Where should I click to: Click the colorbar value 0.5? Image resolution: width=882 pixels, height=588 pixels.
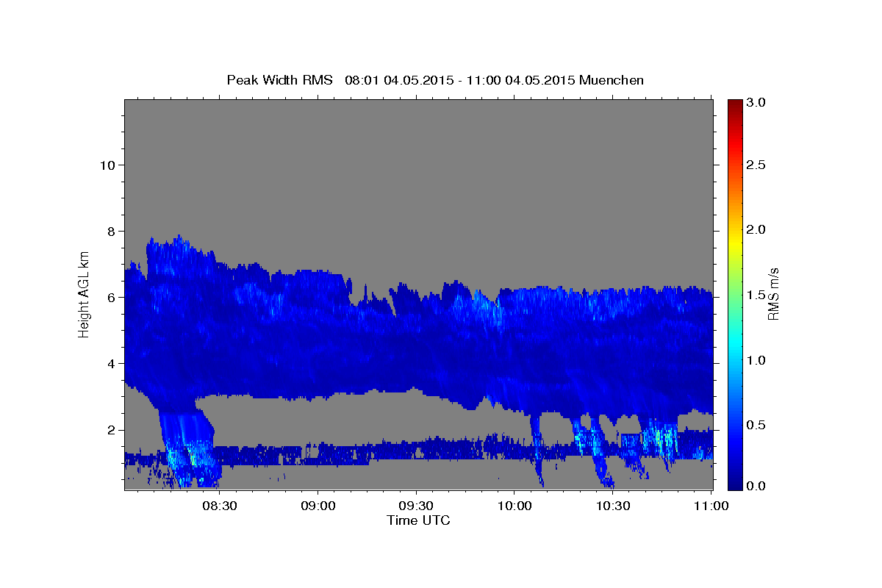tap(757, 425)
